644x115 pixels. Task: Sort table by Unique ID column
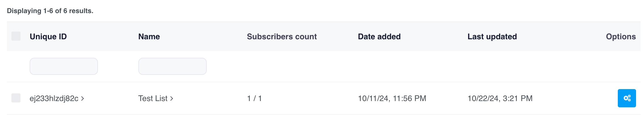(x=48, y=37)
